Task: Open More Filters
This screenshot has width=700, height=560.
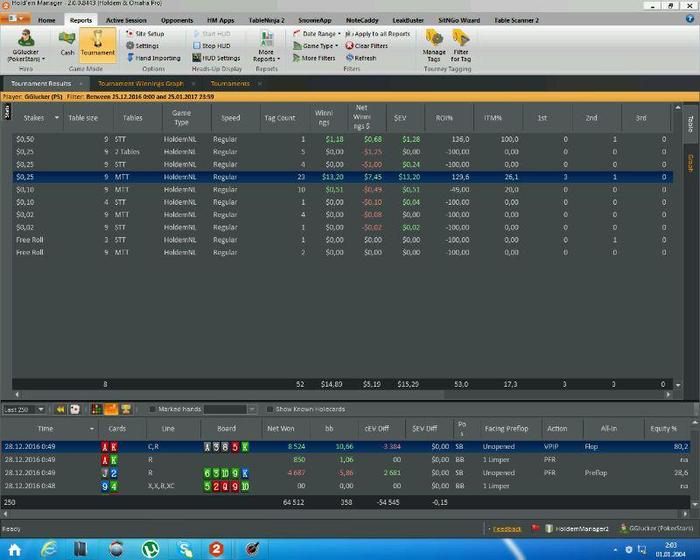Action: tap(314, 58)
